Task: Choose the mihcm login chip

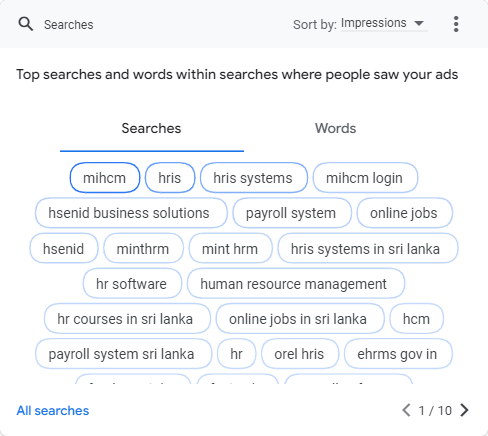Action: 365,178
